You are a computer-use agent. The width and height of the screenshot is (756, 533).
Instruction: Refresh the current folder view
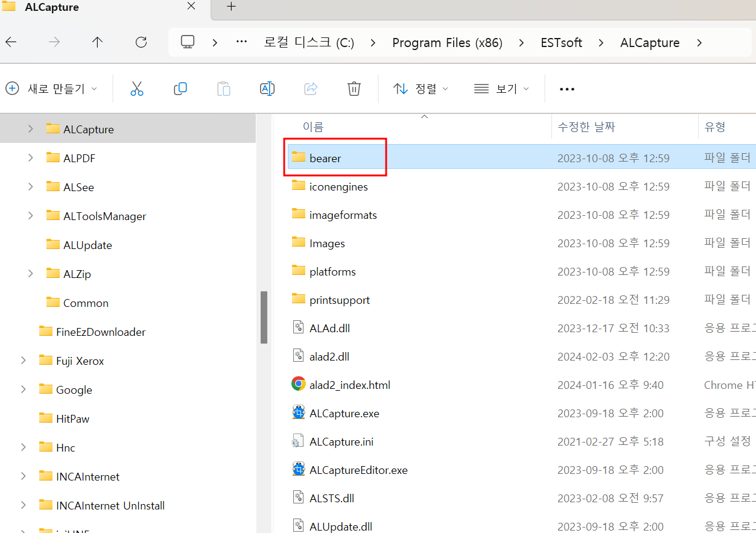coord(141,42)
